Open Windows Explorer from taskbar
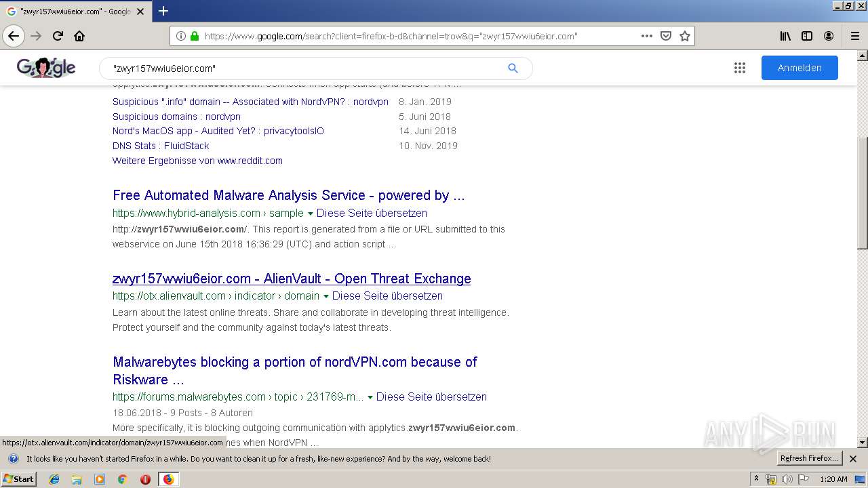The image size is (868, 488). coord(77,479)
